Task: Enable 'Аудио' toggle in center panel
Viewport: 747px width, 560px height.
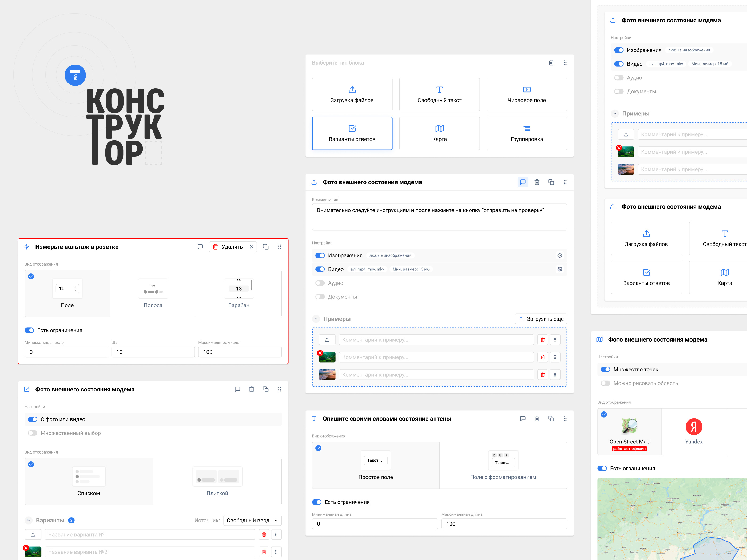Action: tap(320, 283)
